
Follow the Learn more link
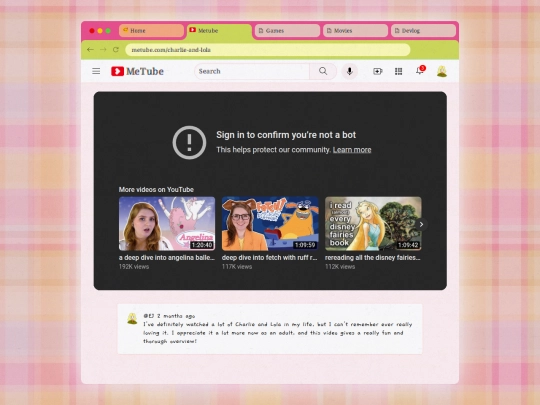pos(352,150)
